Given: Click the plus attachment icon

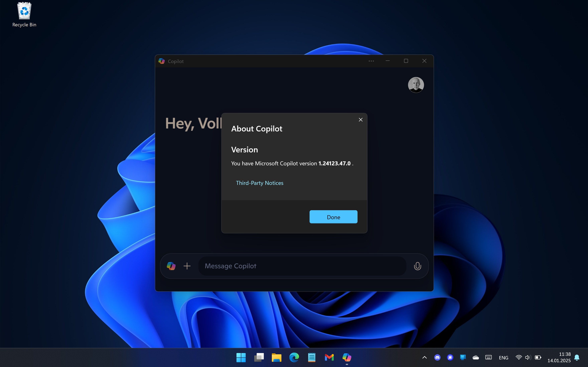Looking at the screenshot, I should coord(187,266).
